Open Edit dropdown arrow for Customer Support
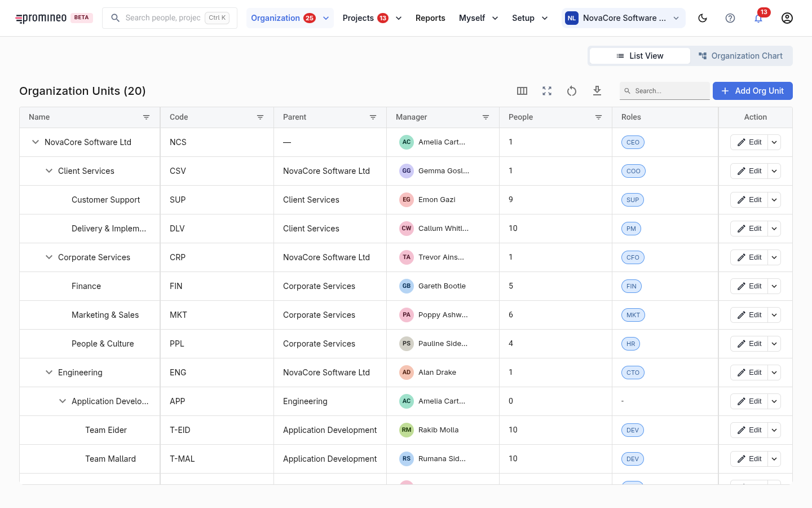Screen dimensions: 812x508 (774, 200)
